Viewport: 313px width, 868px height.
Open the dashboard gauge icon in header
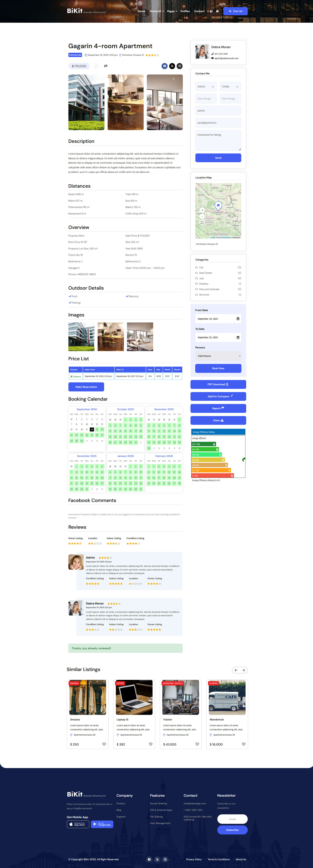pos(217,11)
